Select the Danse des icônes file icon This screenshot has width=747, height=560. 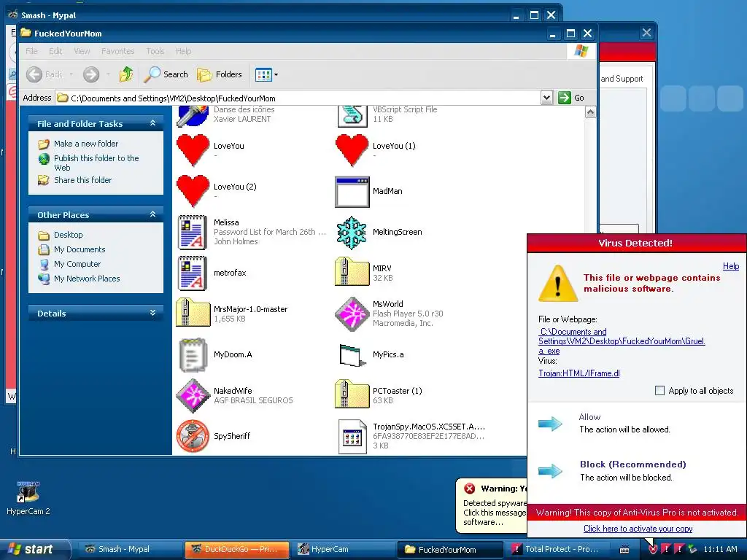click(x=193, y=116)
